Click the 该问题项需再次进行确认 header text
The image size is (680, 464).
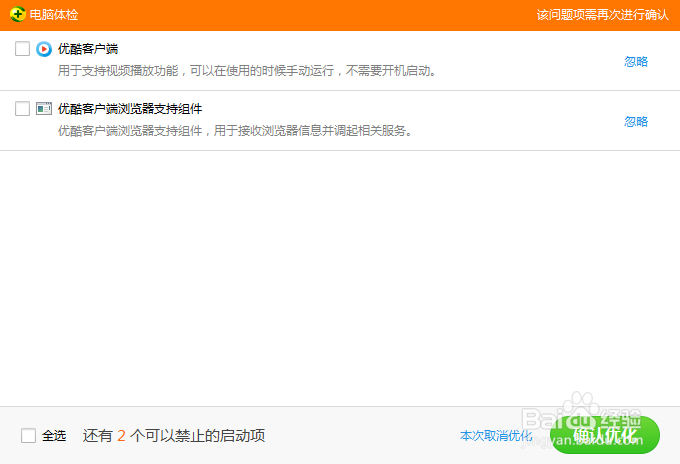click(x=603, y=15)
